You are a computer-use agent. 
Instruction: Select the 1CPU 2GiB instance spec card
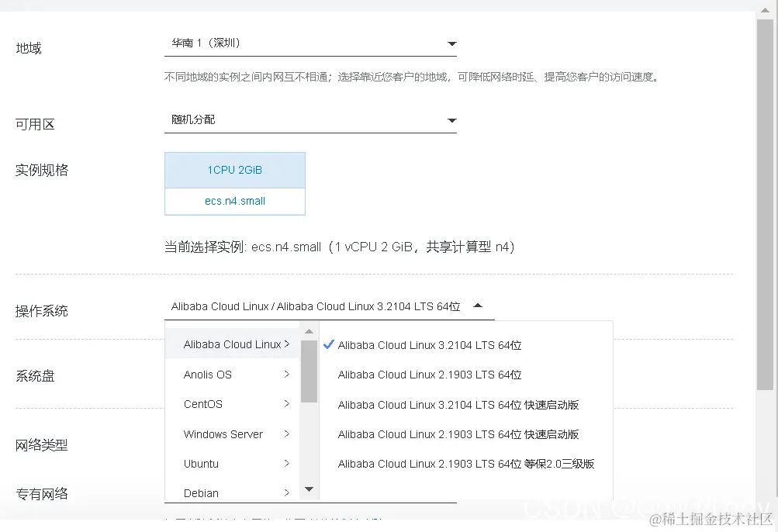click(x=234, y=169)
